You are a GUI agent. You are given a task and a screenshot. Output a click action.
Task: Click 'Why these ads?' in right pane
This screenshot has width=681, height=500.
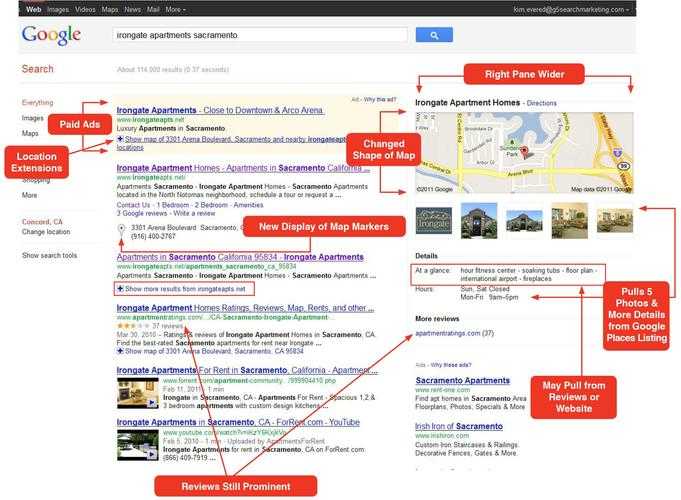click(x=451, y=365)
